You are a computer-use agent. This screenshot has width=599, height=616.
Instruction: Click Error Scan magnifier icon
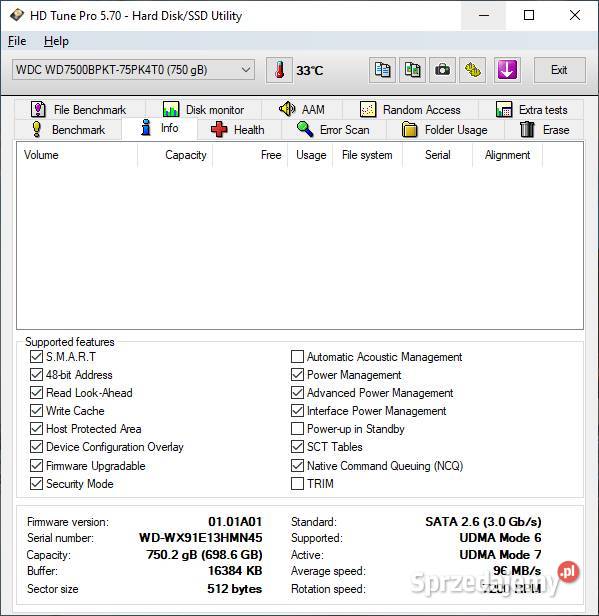[305, 129]
